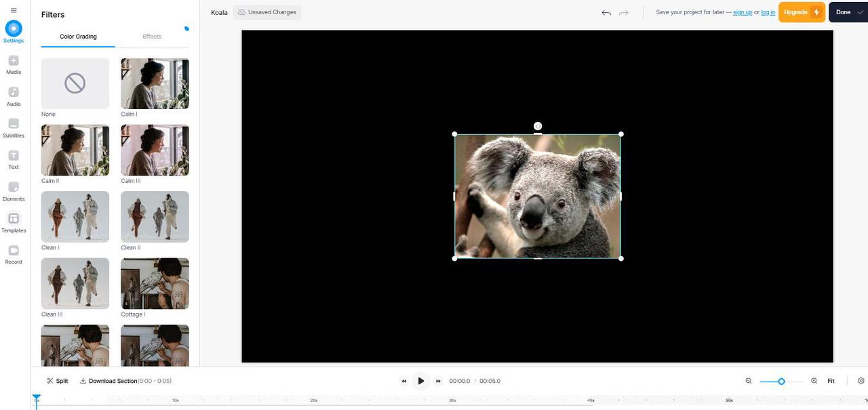
Task: Click the timeline zoom slider handle
Action: tap(781, 382)
